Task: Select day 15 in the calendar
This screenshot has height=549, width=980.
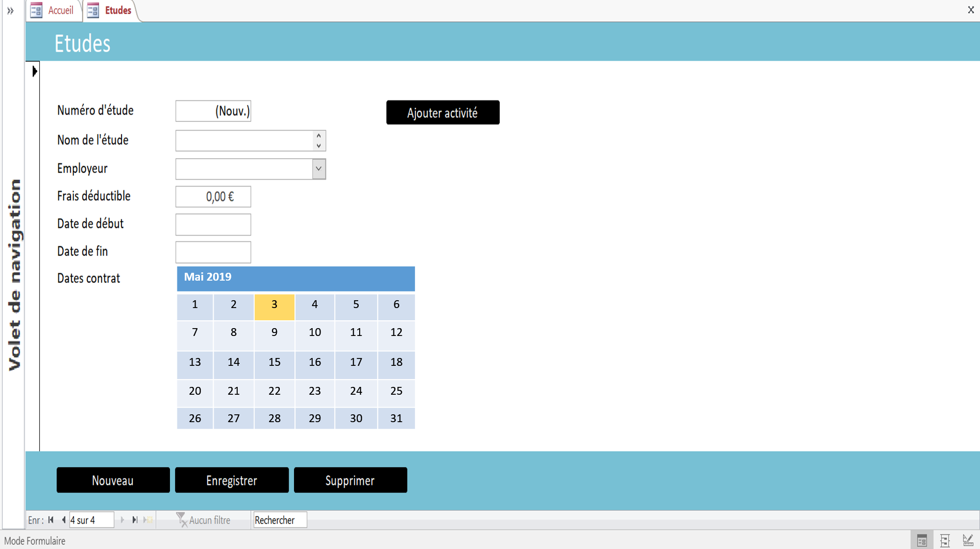Action: pyautogui.click(x=274, y=365)
